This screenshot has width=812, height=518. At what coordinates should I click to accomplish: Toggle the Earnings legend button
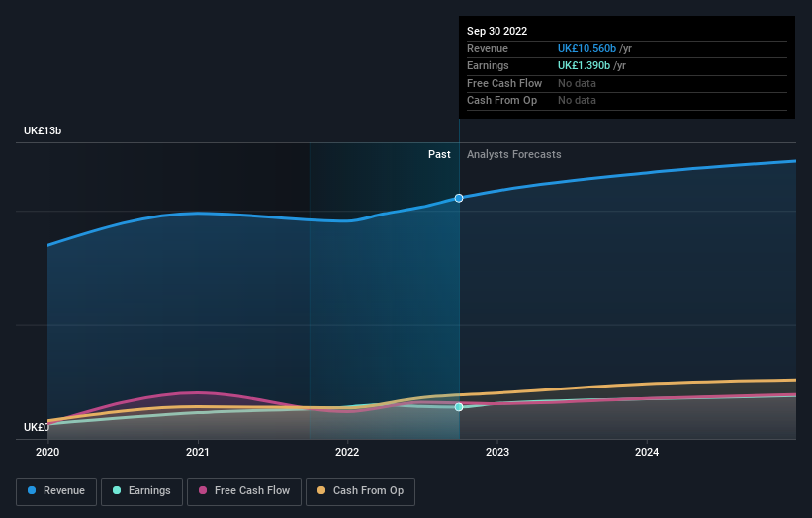[x=141, y=491]
